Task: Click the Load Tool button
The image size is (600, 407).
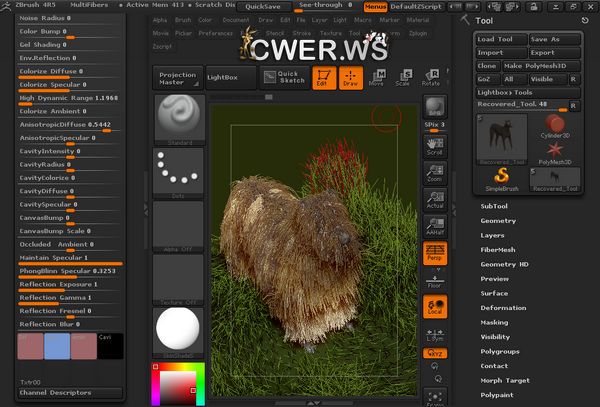Action: click(499, 39)
